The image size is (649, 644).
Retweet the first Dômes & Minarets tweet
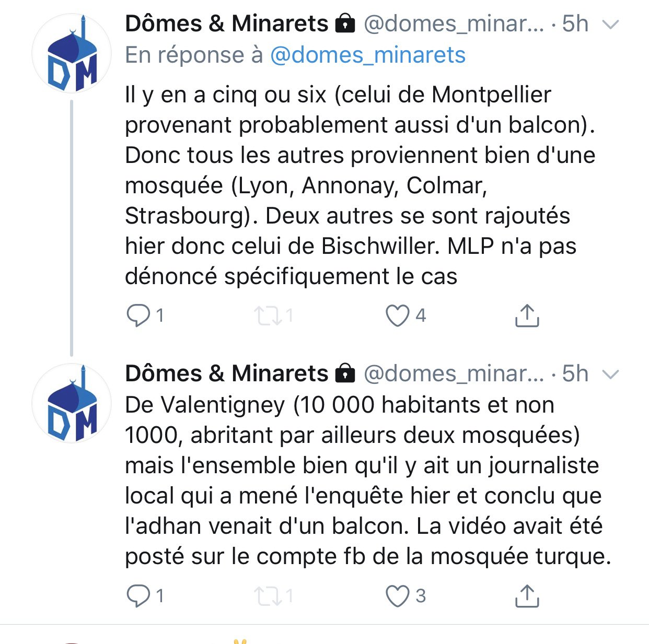click(x=268, y=315)
